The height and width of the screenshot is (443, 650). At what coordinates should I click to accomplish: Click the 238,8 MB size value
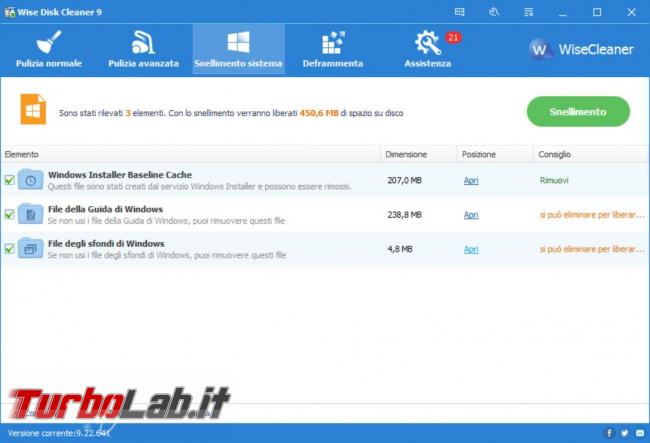click(404, 215)
